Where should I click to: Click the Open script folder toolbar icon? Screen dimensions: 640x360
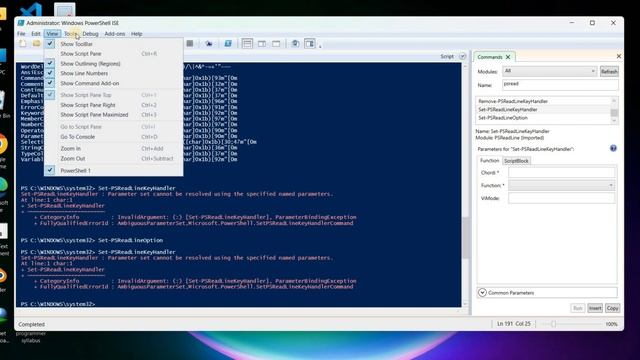36,44
